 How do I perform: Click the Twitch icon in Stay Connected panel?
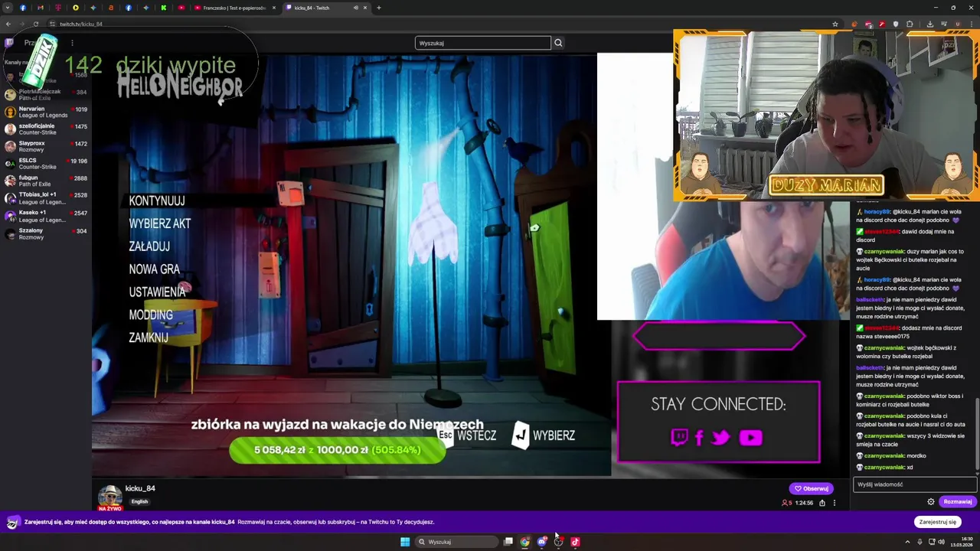(x=679, y=437)
